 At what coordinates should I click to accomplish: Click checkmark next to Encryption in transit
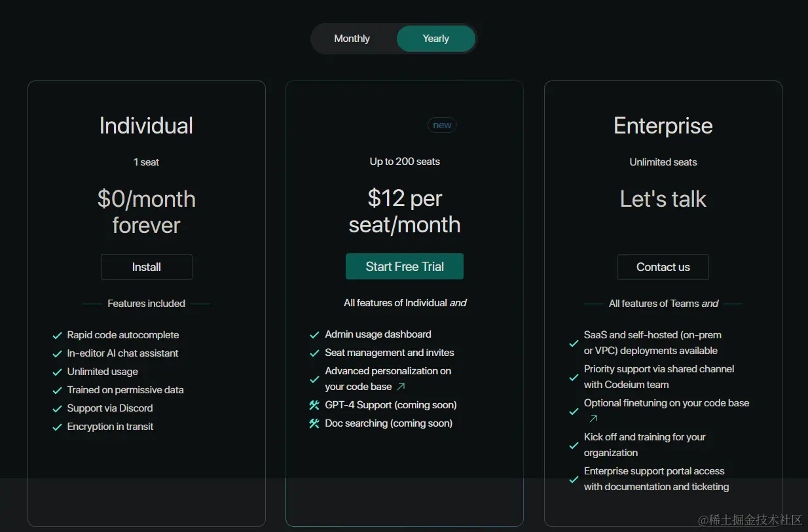pyautogui.click(x=57, y=427)
